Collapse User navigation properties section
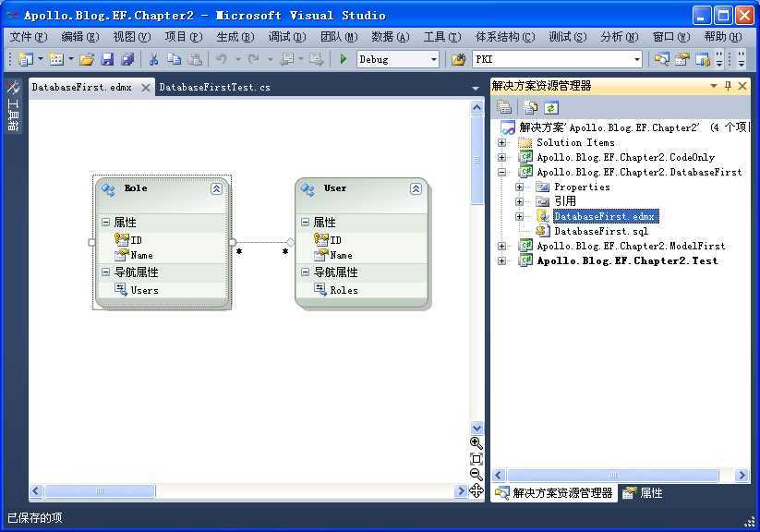Screen dimensions: 760x532 [x=305, y=272]
